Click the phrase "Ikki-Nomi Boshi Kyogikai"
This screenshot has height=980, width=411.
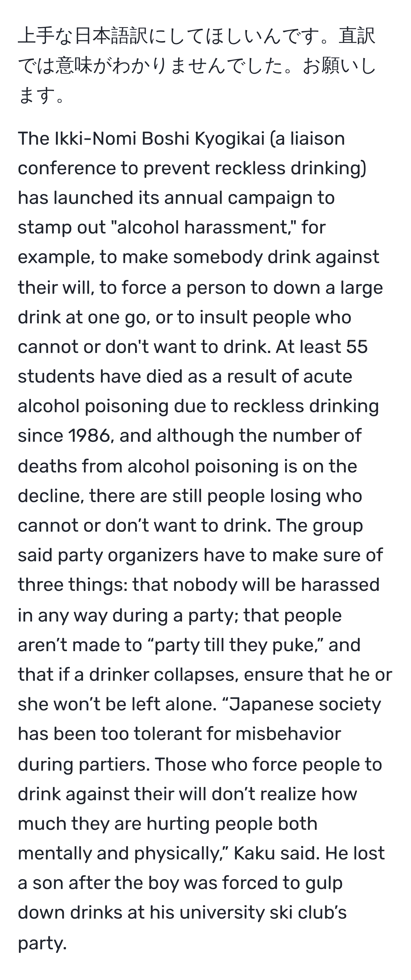[159, 138]
